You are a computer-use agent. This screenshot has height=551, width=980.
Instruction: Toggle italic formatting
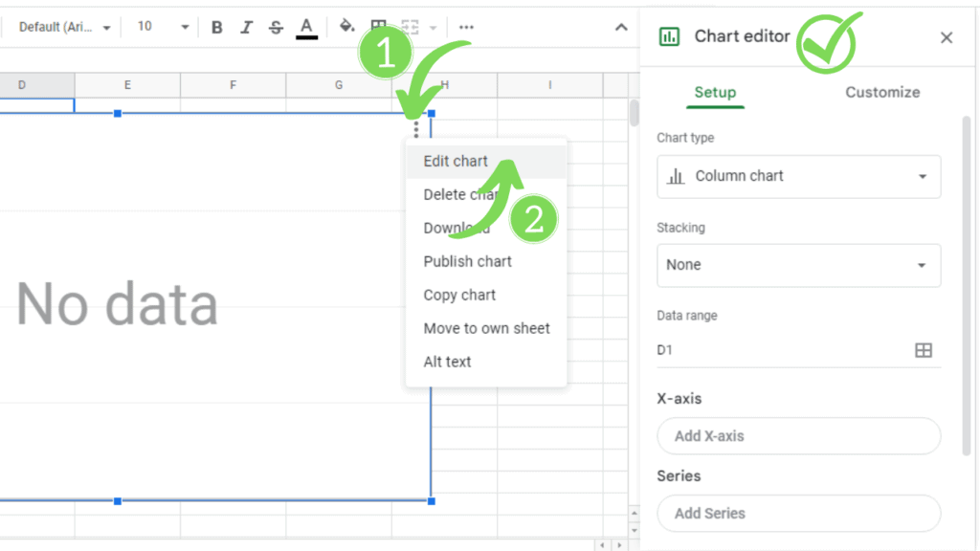[x=247, y=27]
